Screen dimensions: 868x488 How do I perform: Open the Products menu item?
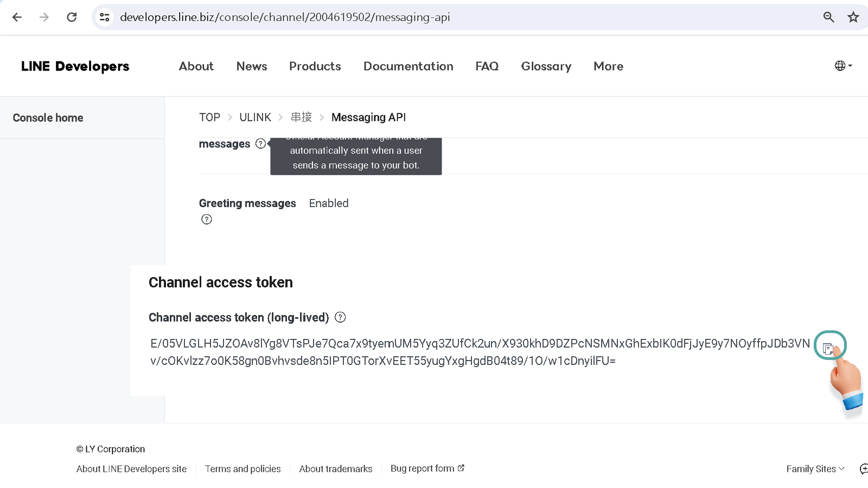pyautogui.click(x=315, y=66)
